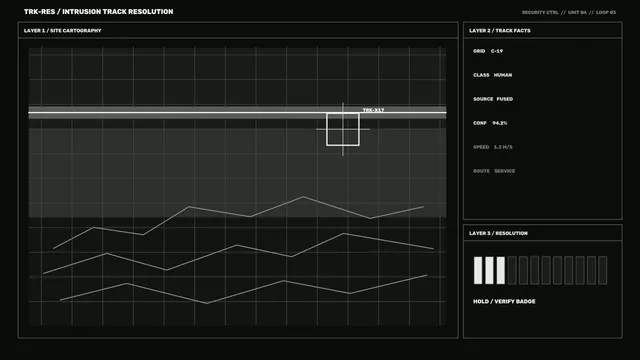Image resolution: width=640 pixels, height=360 pixels.
Task: Select the Layer 1 / Site Cartography header
Action: [62, 31]
